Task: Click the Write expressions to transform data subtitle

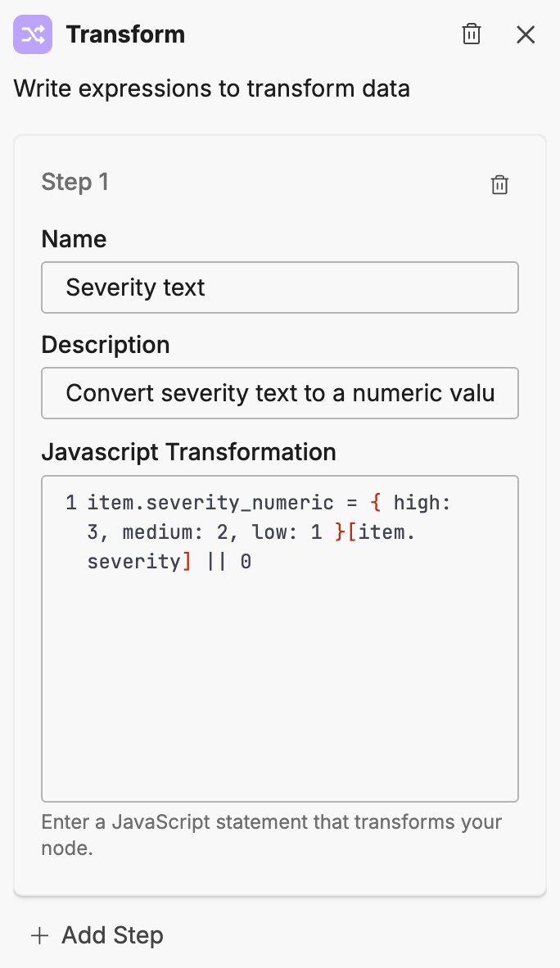Action: click(x=211, y=88)
